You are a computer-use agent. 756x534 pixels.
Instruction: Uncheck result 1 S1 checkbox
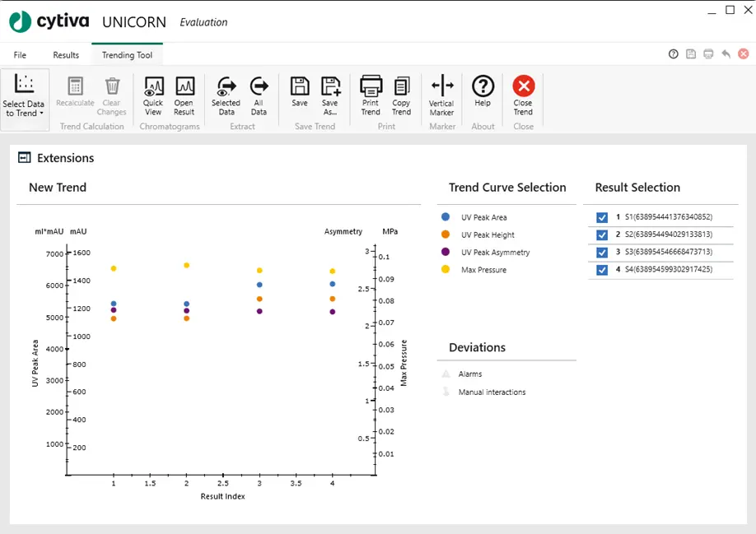click(602, 217)
